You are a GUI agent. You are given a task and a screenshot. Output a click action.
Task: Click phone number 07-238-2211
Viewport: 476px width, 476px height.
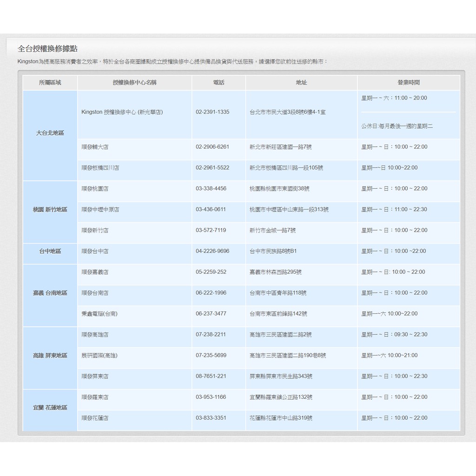pos(211,335)
